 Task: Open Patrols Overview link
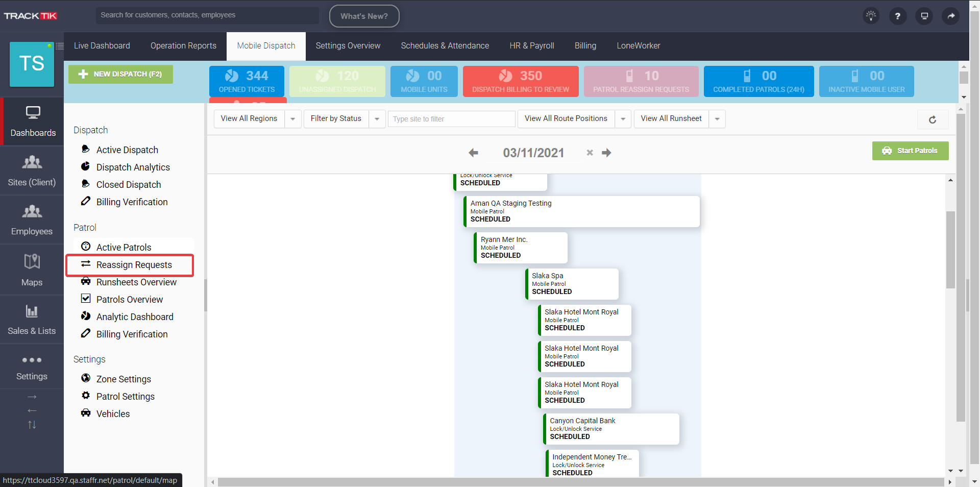130,300
